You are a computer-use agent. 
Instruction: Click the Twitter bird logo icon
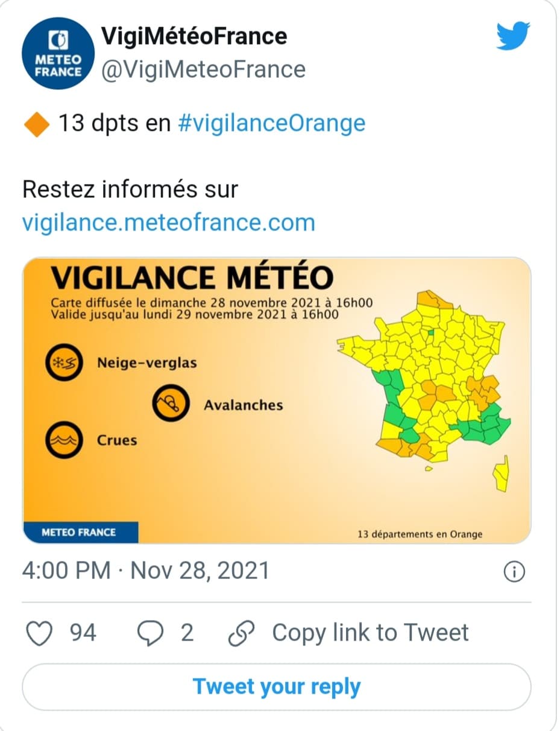pos(513,36)
